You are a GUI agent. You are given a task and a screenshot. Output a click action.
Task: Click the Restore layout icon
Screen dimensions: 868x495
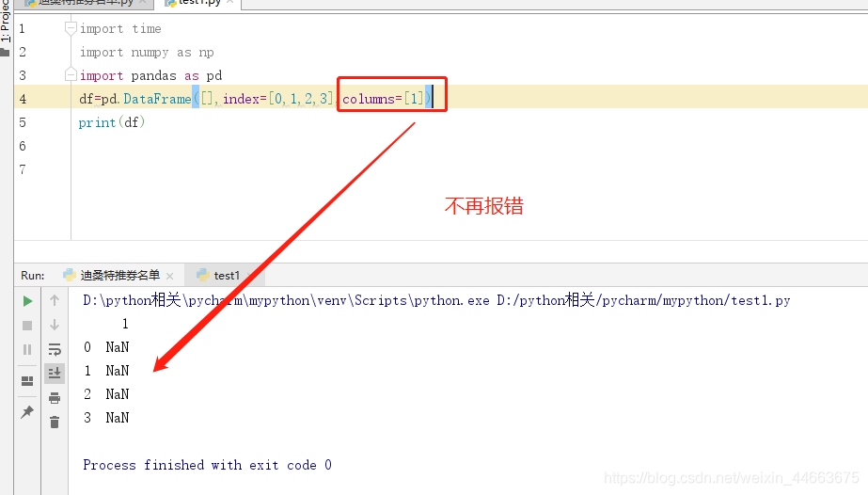point(27,381)
